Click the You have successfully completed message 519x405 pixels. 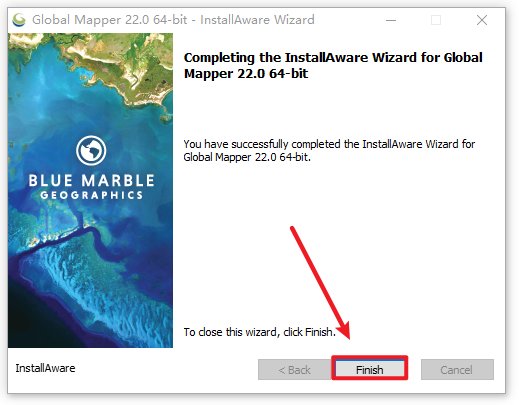tap(329, 150)
